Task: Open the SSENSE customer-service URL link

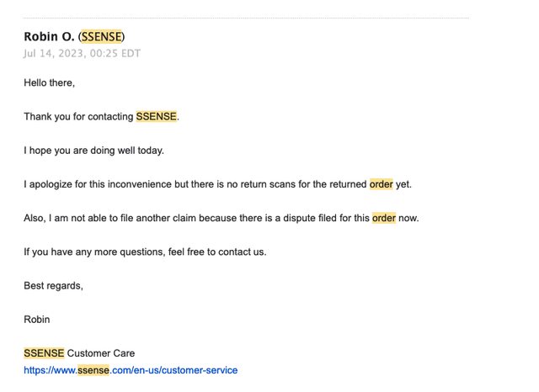Action: point(131,370)
